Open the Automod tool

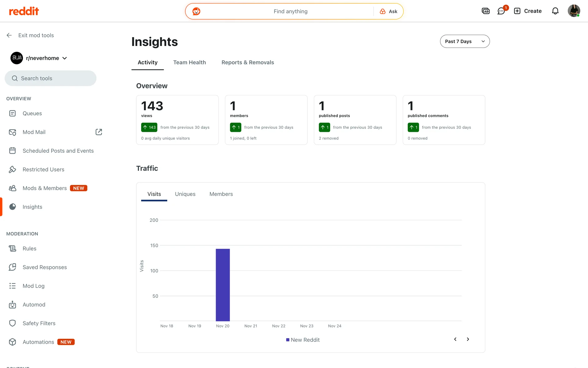click(34, 305)
